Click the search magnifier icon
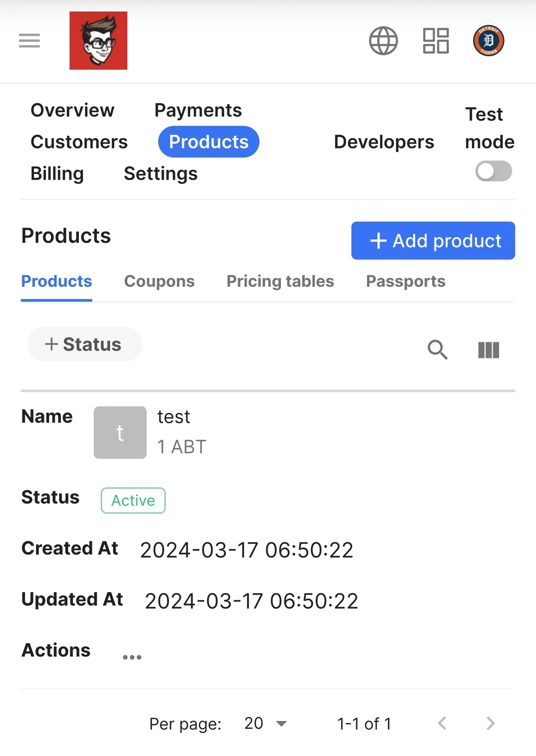536x756 pixels. [x=438, y=350]
